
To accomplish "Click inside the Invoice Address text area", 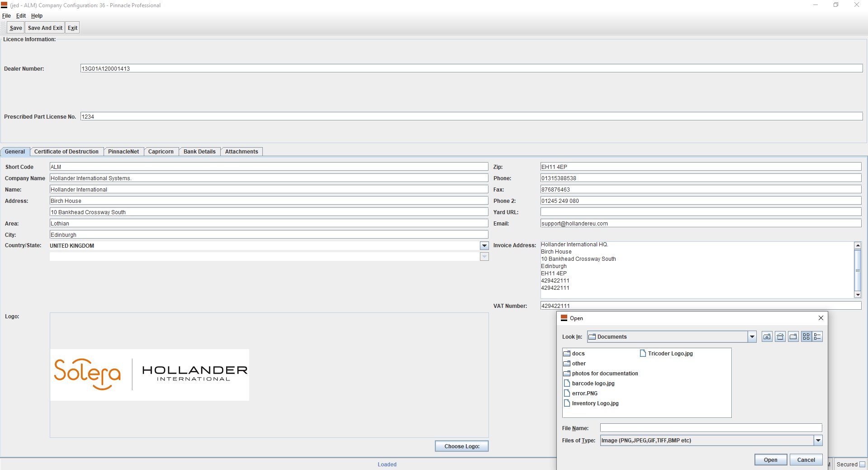I will [x=697, y=270].
